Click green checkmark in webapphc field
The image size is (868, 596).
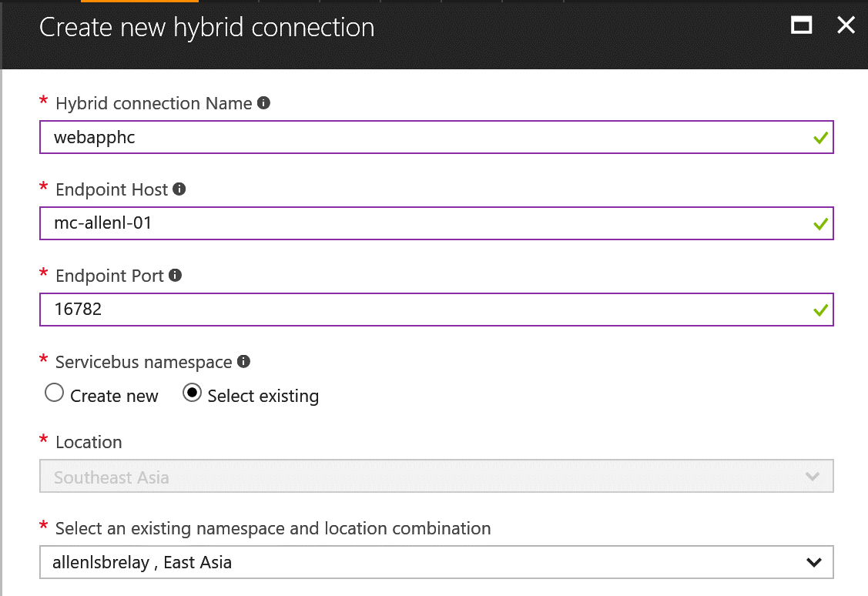point(820,139)
